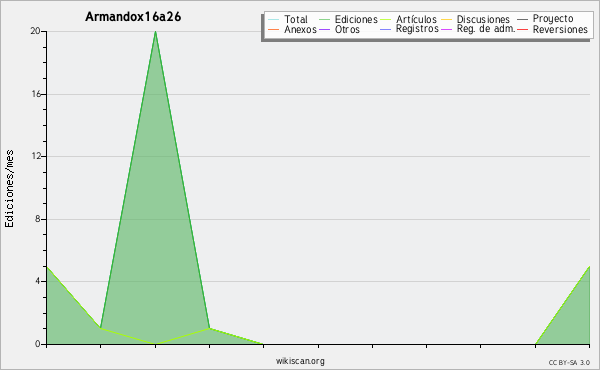Viewport: 600px width, 370px height.
Task: Click the light-blue Total legend line swatch
Action: point(274,19)
